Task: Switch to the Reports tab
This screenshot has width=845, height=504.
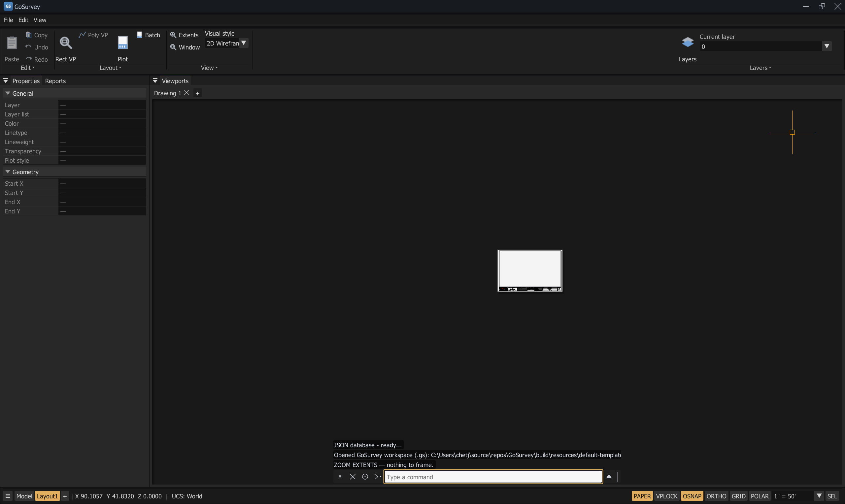Action: pyautogui.click(x=55, y=81)
